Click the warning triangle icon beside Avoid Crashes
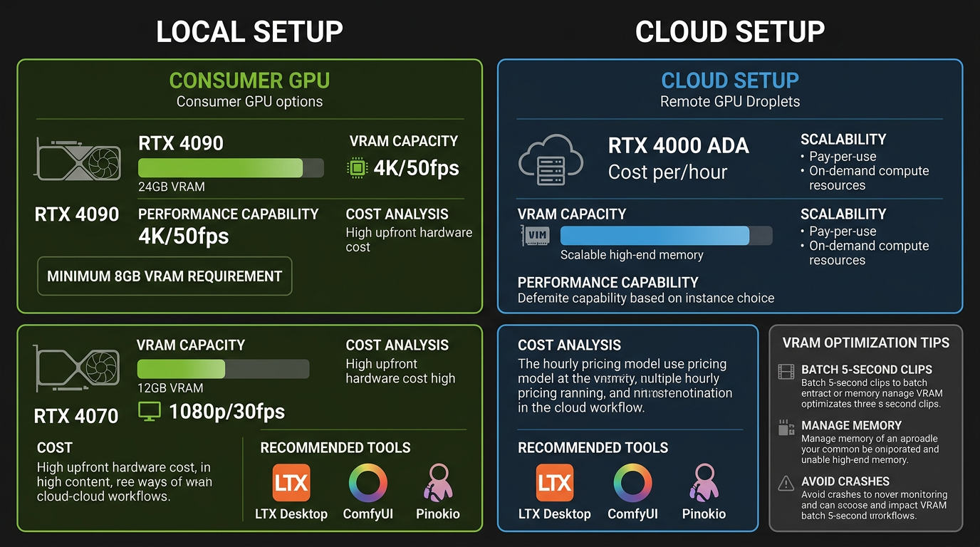 point(786,484)
